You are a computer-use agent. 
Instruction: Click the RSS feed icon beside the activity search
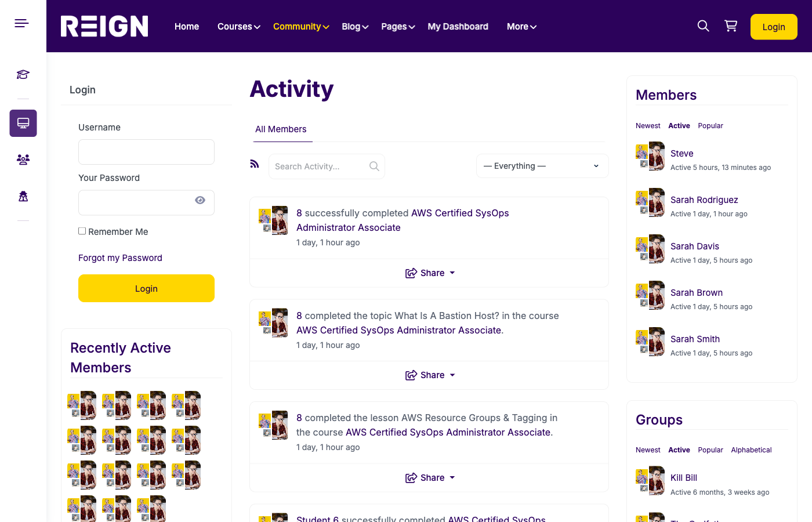point(254,164)
